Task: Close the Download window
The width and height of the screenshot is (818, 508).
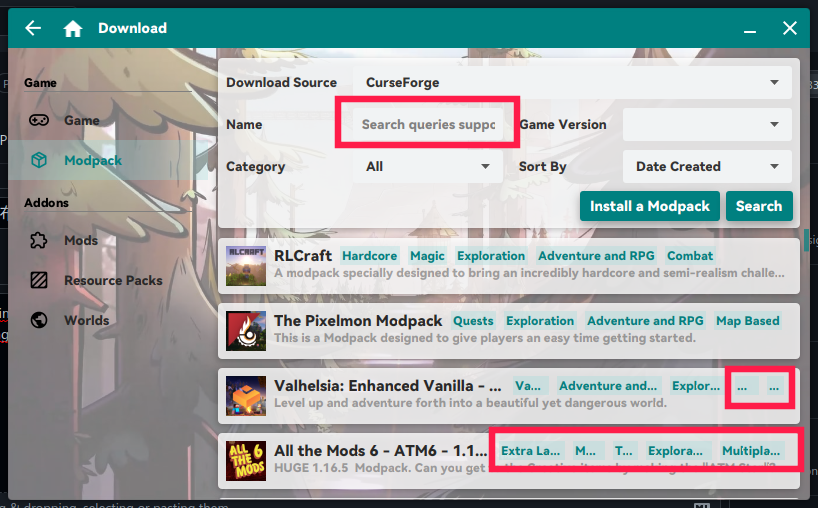Action: (790, 28)
